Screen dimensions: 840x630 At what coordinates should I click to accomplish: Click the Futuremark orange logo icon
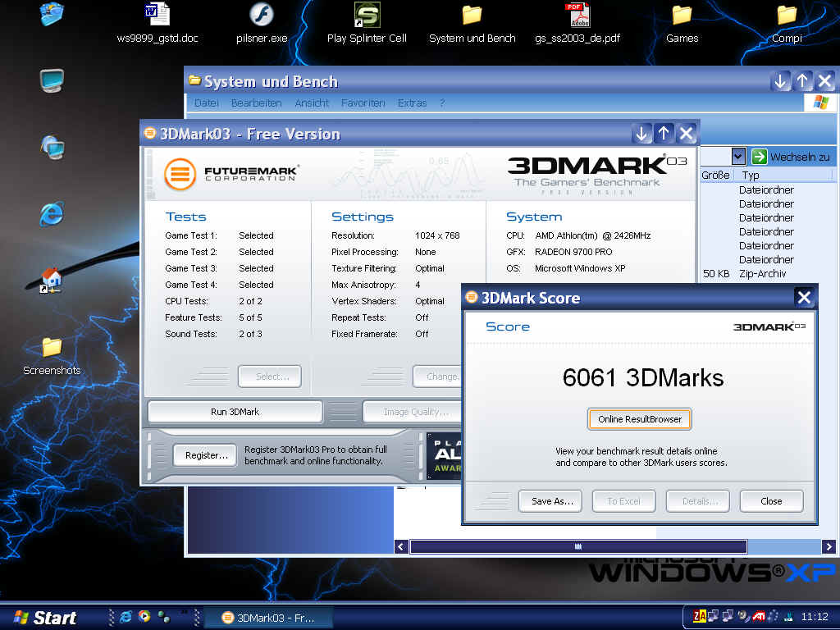pyautogui.click(x=180, y=174)
